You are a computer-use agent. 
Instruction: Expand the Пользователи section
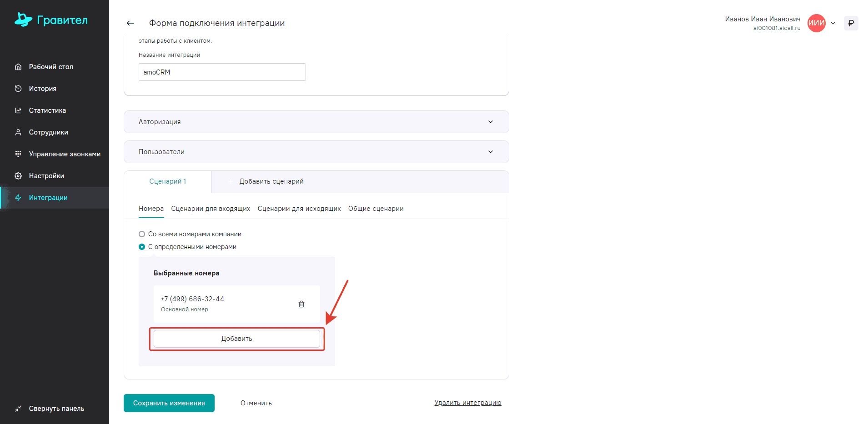tap(316, 152)
